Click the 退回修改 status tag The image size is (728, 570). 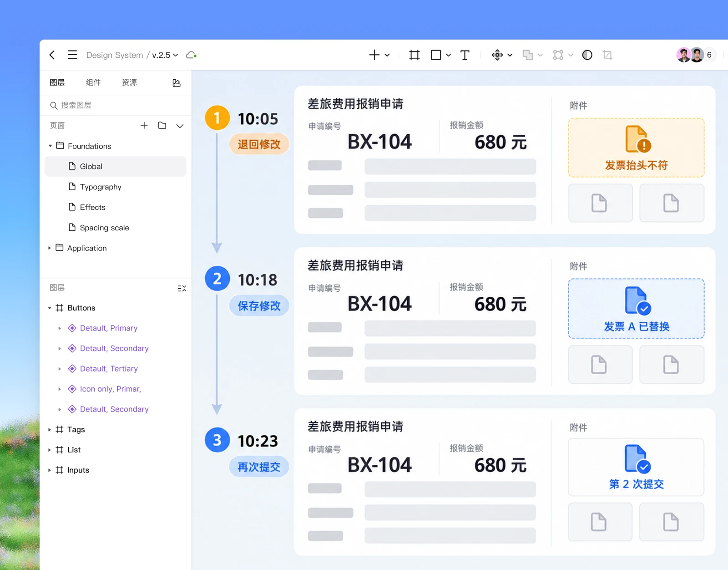click(259, 144)
